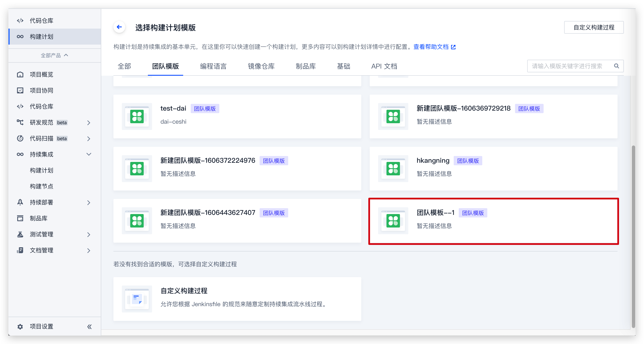This screenshot has height=344, width=644.
Task: Select the 团队模板--1 template title
Action: [x=435, y=213]
